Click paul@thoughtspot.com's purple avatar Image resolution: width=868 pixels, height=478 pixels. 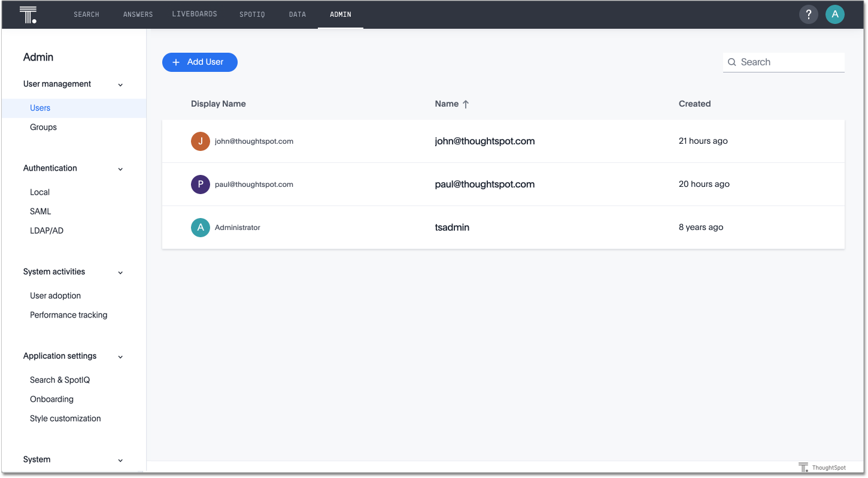(200, 184)
